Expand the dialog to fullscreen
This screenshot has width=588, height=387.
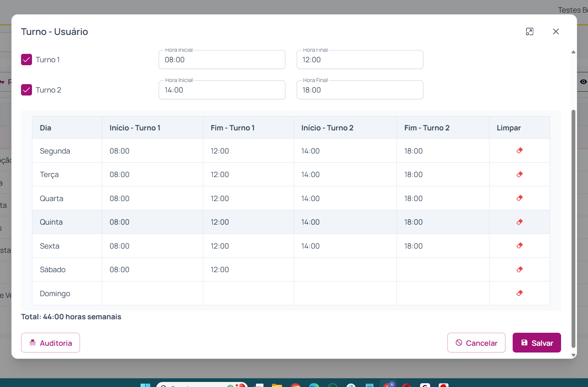pyautogui.click(x=529, y=32)
